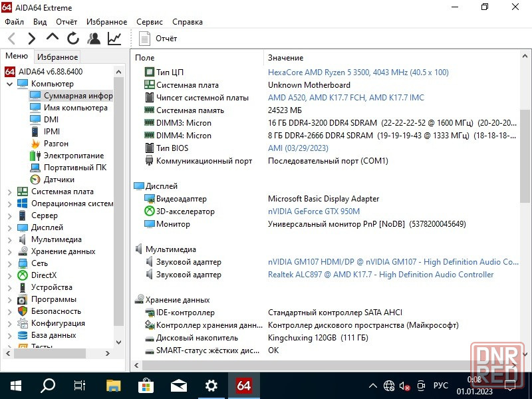The height and width of the screenshot is (399, 532).
Task: Expand the Системная плата tree node
Action: [10, 192]
